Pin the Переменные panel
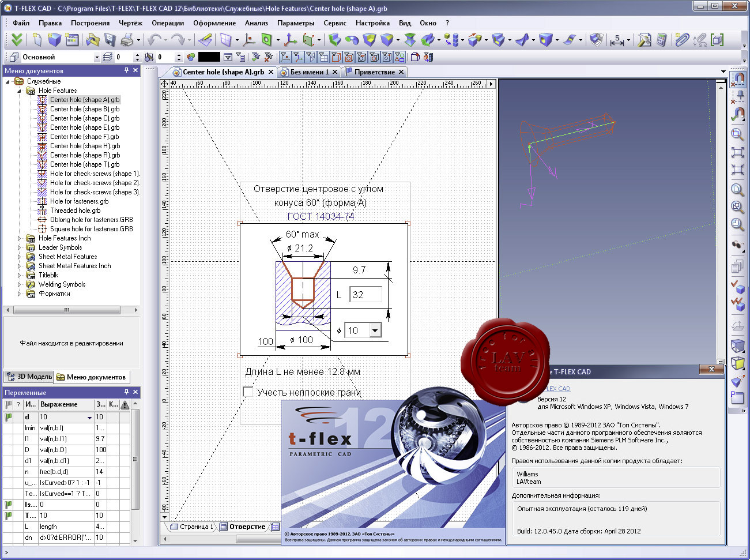The width and height of the screenshot is (750, 560). pyautogui.click(x=126, y=392)
